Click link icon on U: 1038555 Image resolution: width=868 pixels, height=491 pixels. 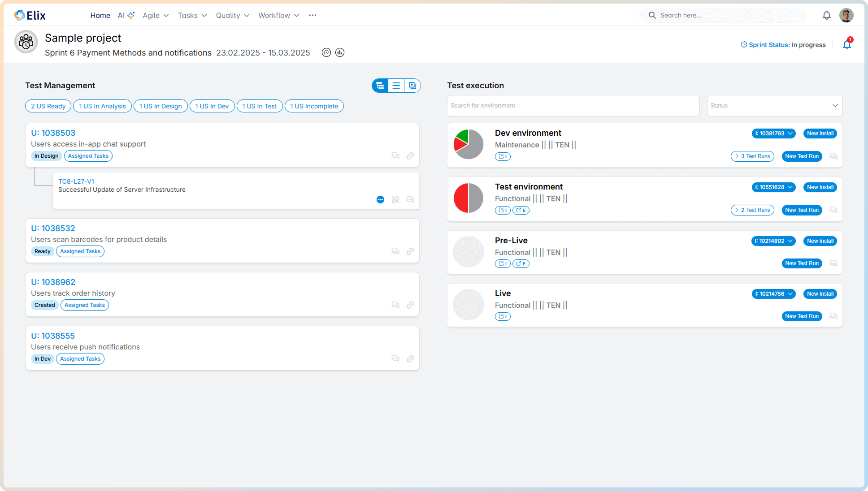410,359
